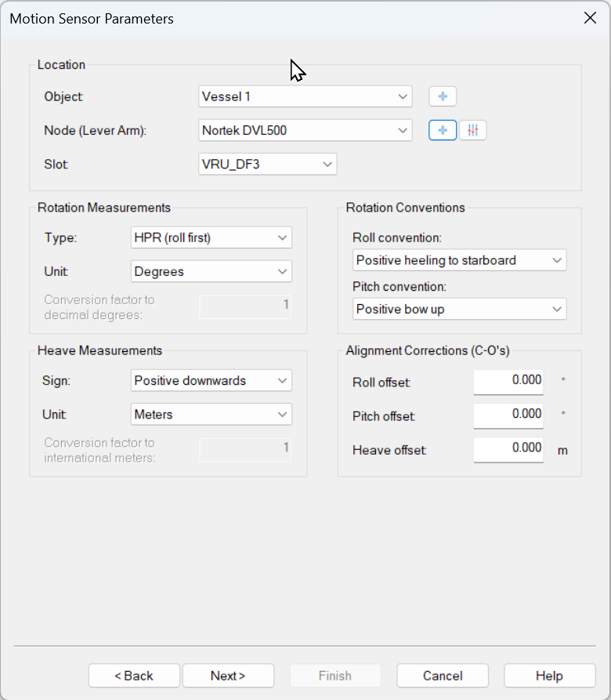
Task: Click the add button beside Node (Lever Arm)
Action: click(x=443, y=130)
